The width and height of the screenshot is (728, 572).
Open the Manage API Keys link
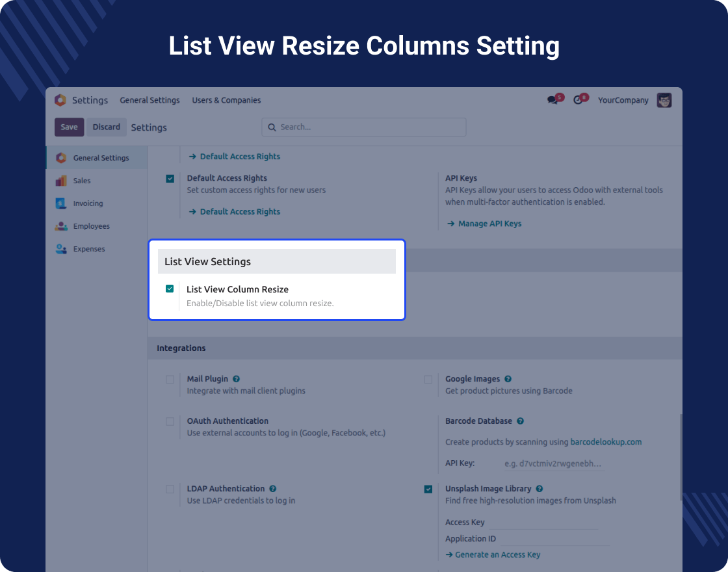[490, 224]
